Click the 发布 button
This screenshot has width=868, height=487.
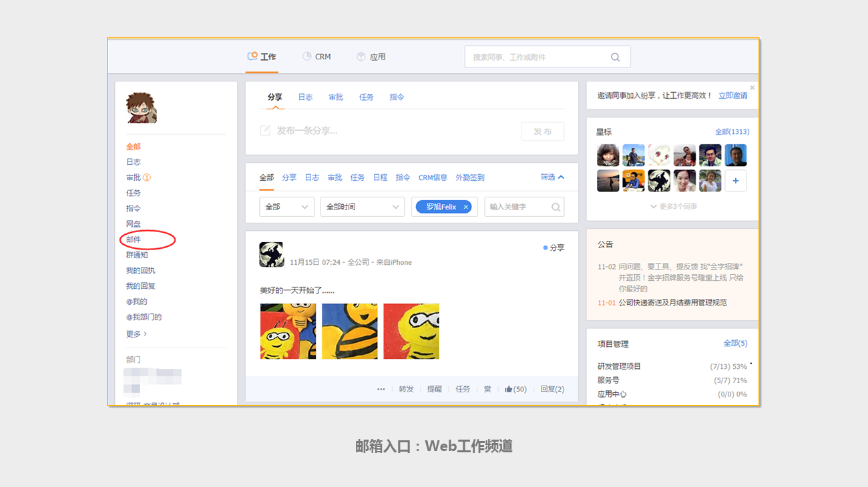click(x=543, y=131)
